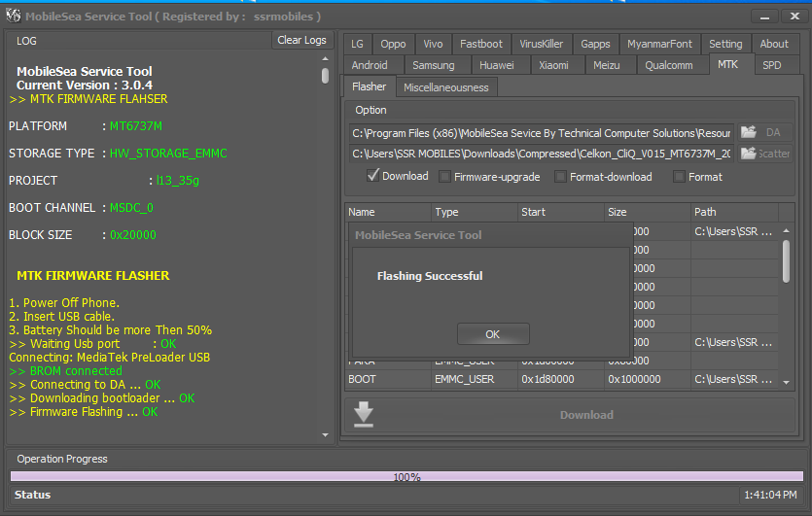This screenshot has height=516, width=812.
Task: Click the HW_STORAGE_EMMC log value
Action: (x=168, y=154)
